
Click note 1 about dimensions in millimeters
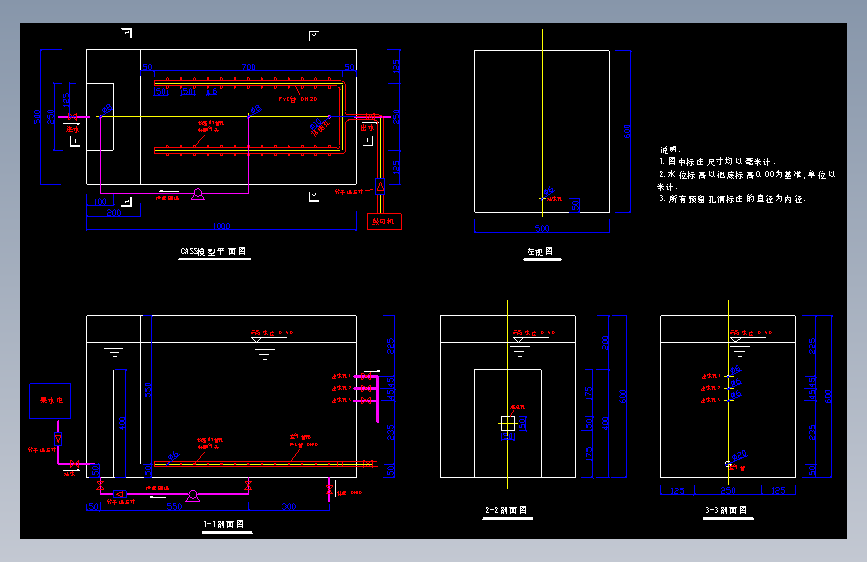(717, 162)
